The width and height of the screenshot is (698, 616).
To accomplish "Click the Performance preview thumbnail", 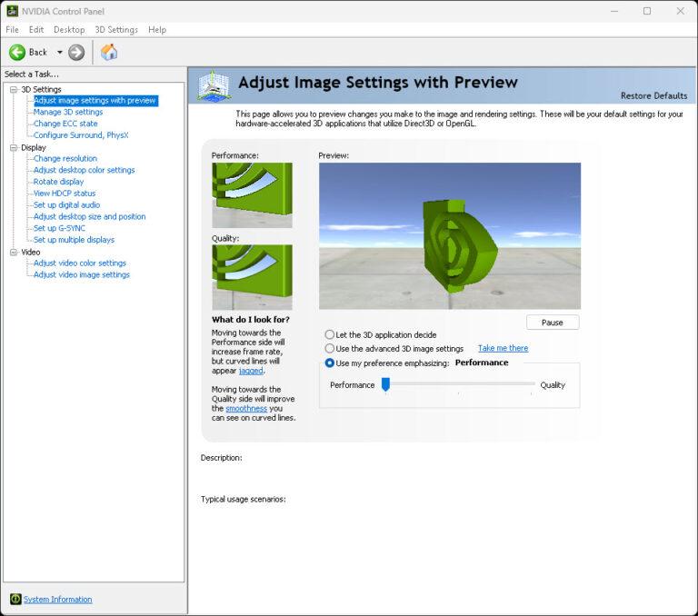I will click(x=252, y=194).
